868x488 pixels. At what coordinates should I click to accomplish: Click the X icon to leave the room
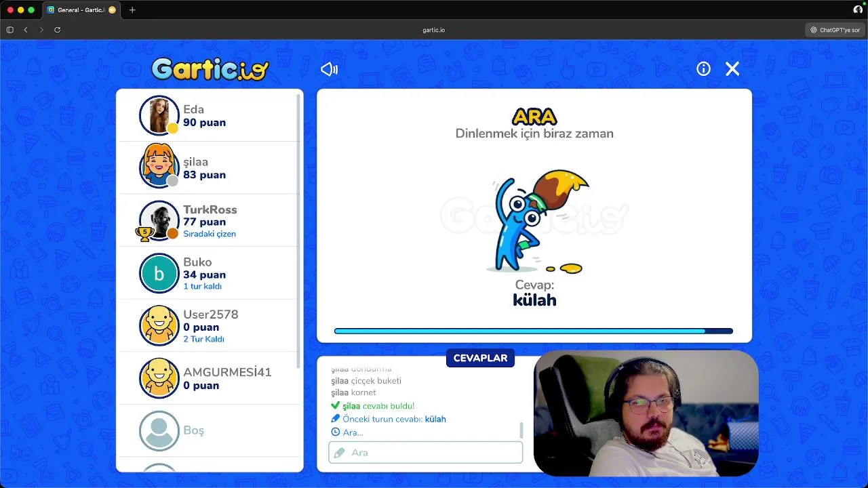pyautogui.click(x=732, y=68)
